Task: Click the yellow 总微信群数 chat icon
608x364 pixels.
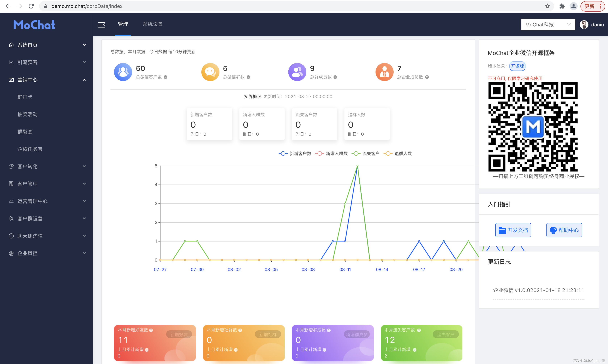Action: pyautogui.click(x=210, y=72)
